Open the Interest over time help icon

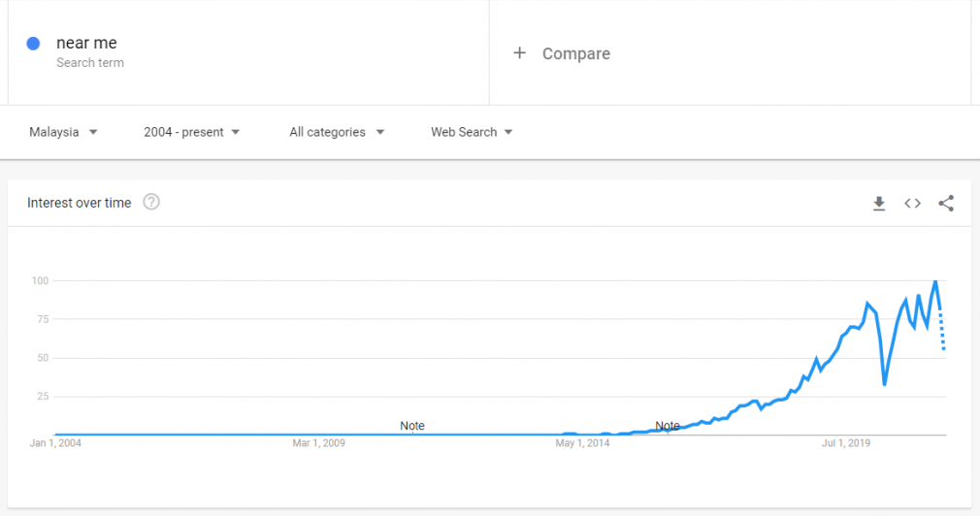(151, 202)
